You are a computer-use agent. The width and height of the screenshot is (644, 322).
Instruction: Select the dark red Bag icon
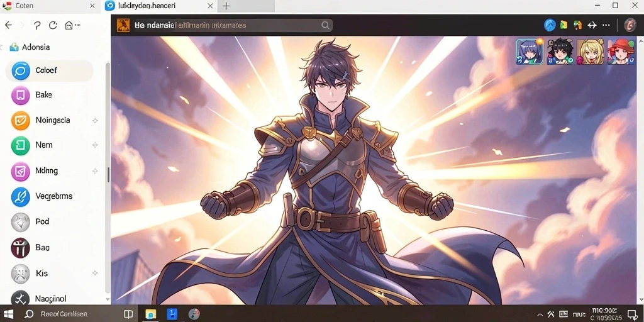pyautogui.click(x=21, y=248)
